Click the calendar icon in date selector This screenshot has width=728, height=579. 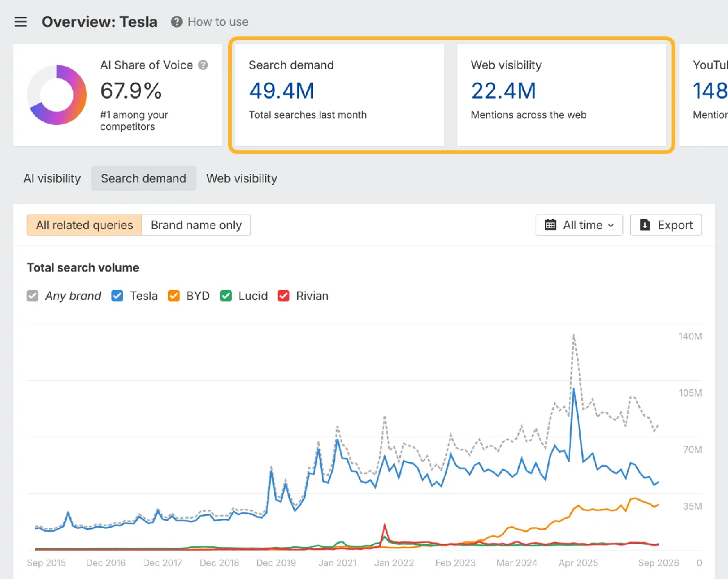pos(550,225)
